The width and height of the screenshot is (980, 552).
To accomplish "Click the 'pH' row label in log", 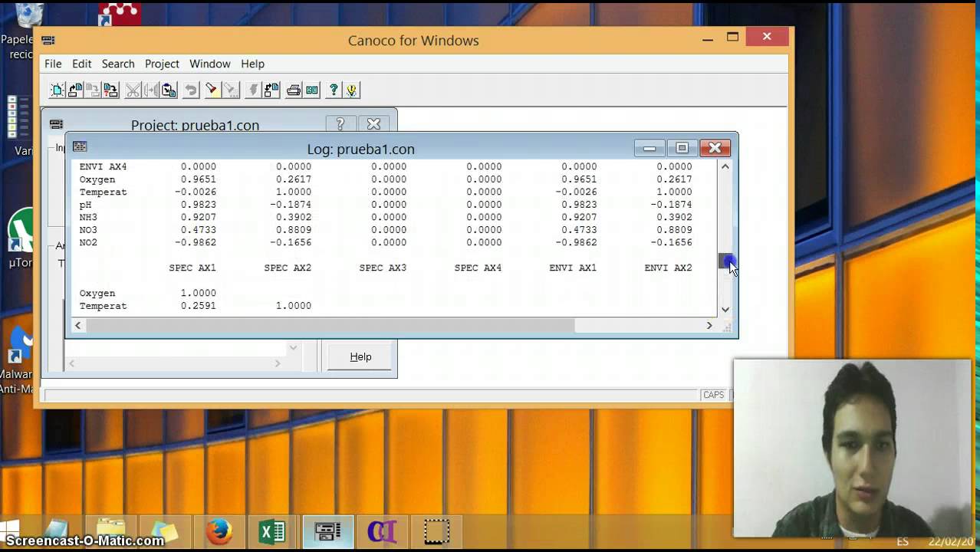I will coord(85,205).
